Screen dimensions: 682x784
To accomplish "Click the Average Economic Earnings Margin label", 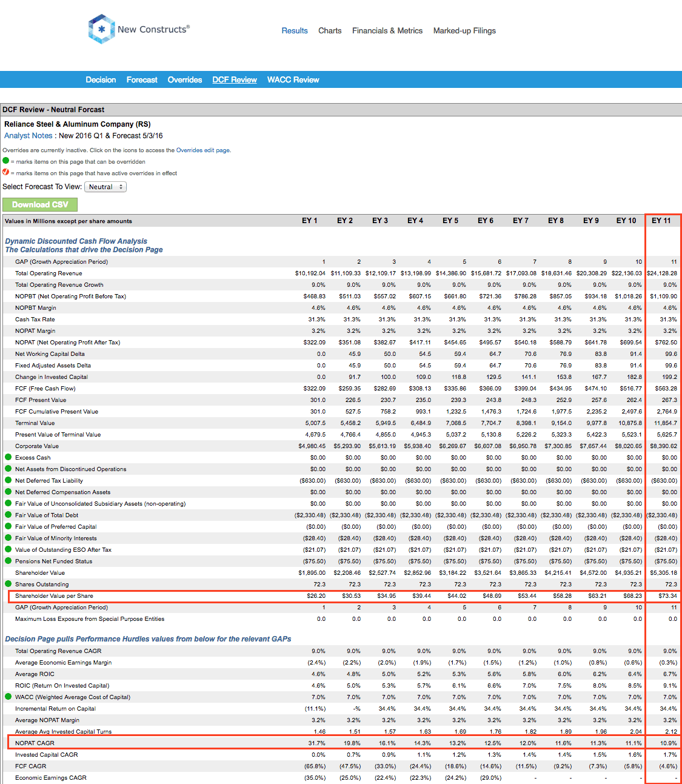I will (64, 662).
